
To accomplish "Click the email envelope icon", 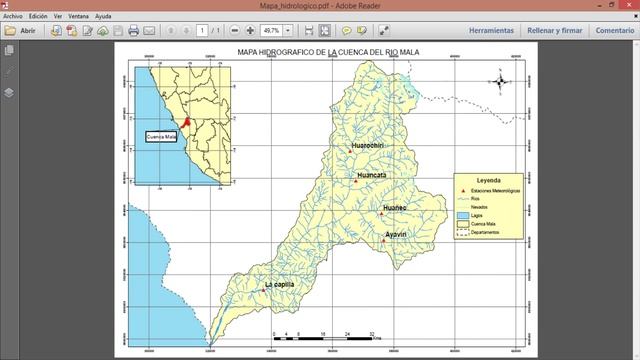I will (149, 31).
